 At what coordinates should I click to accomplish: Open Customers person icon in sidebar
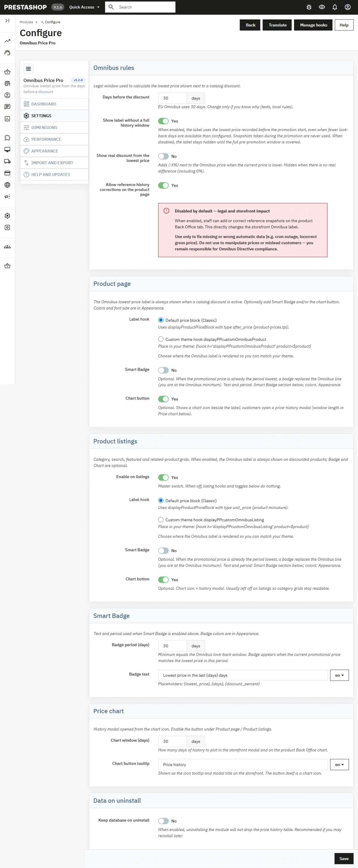click(7, 95)
